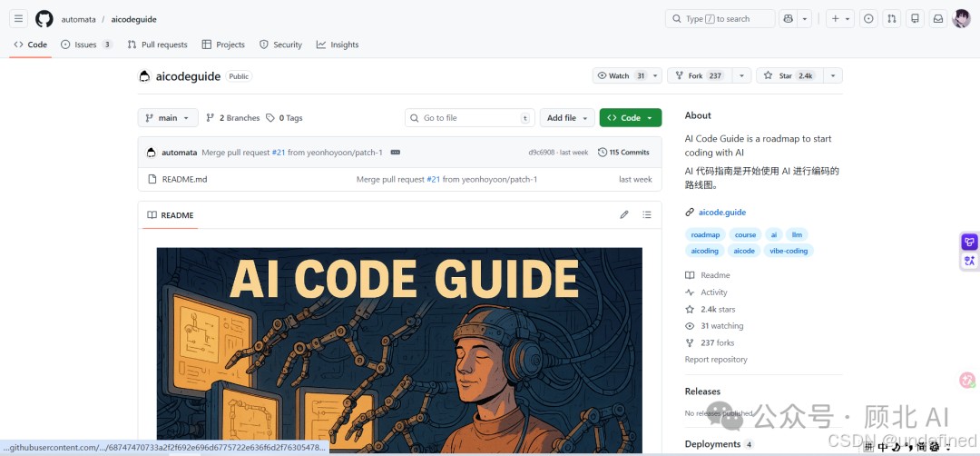Open the hamburger navigation menu
This screenshot has width=980, height=456.
(18, 19)
